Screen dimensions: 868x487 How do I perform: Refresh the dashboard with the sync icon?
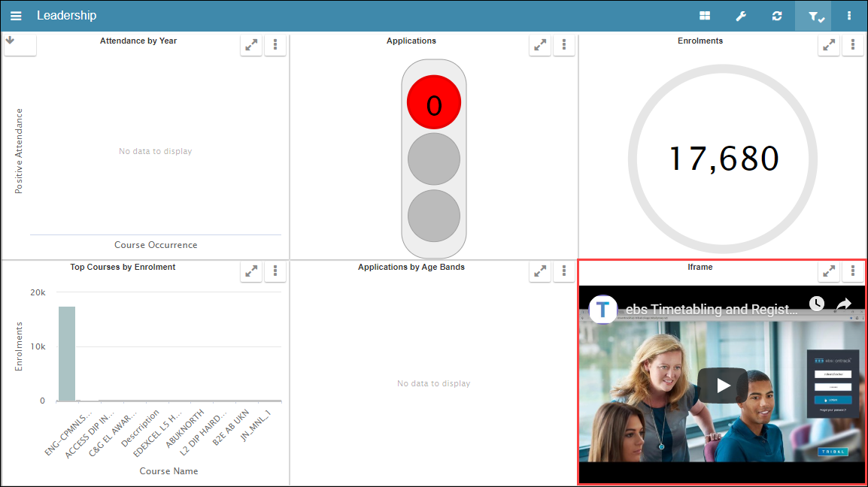[x=777, y=15]
